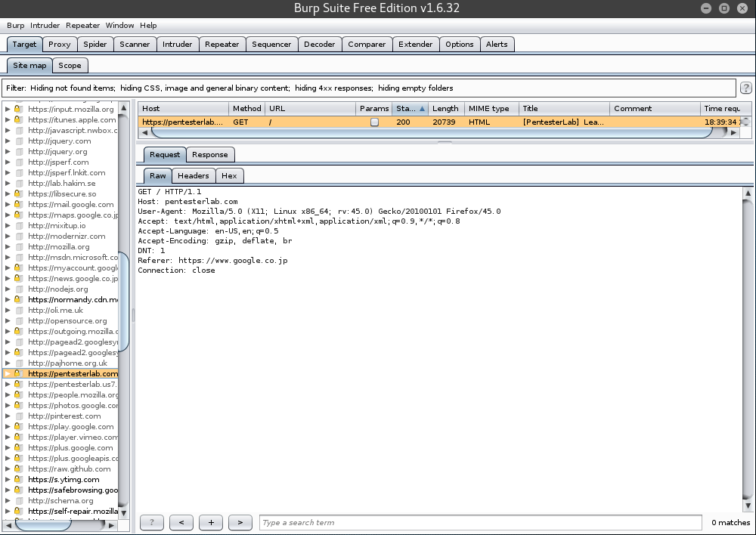Click the filter help question mark icon
The height and width of the screenshot is (535, 756).
[x=745, y=88]
